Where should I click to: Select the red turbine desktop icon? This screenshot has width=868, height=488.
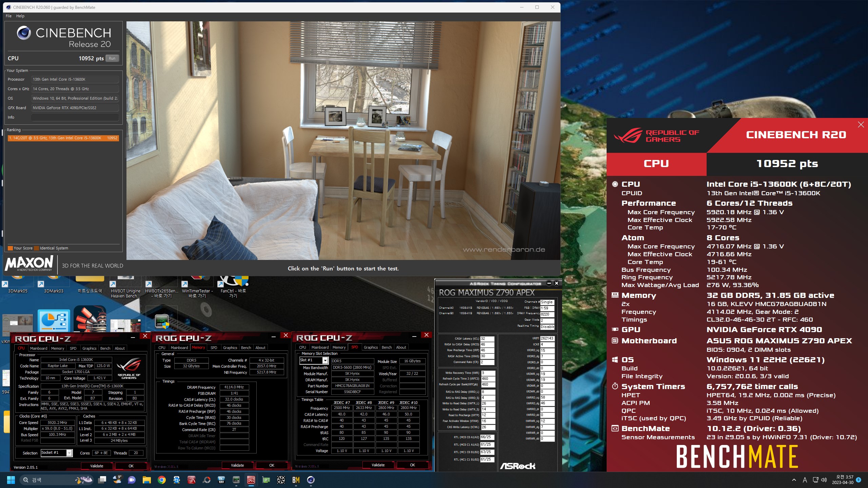pyautogui.click(x=90, y=319)
